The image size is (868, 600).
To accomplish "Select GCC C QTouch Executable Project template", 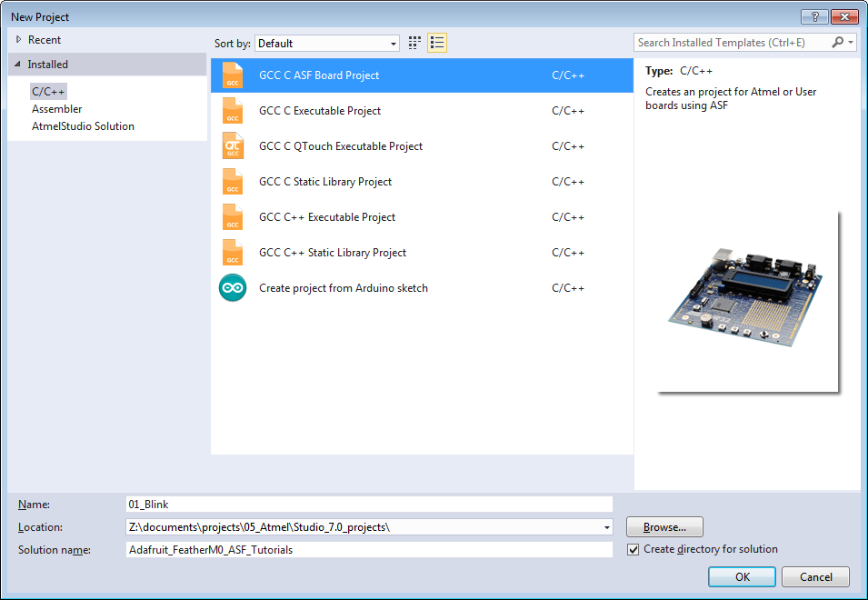I will tap(422, 146).
